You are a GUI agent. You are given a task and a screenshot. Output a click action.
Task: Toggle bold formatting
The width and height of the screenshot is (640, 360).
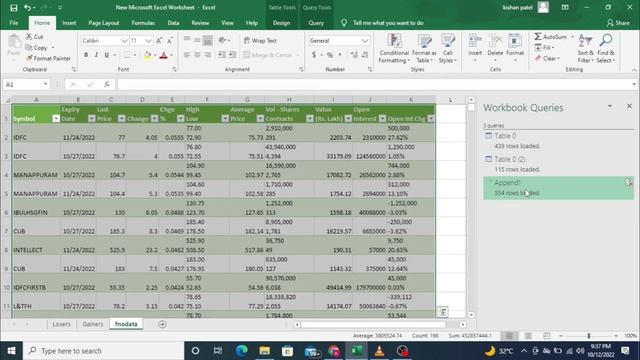[86, 55]
